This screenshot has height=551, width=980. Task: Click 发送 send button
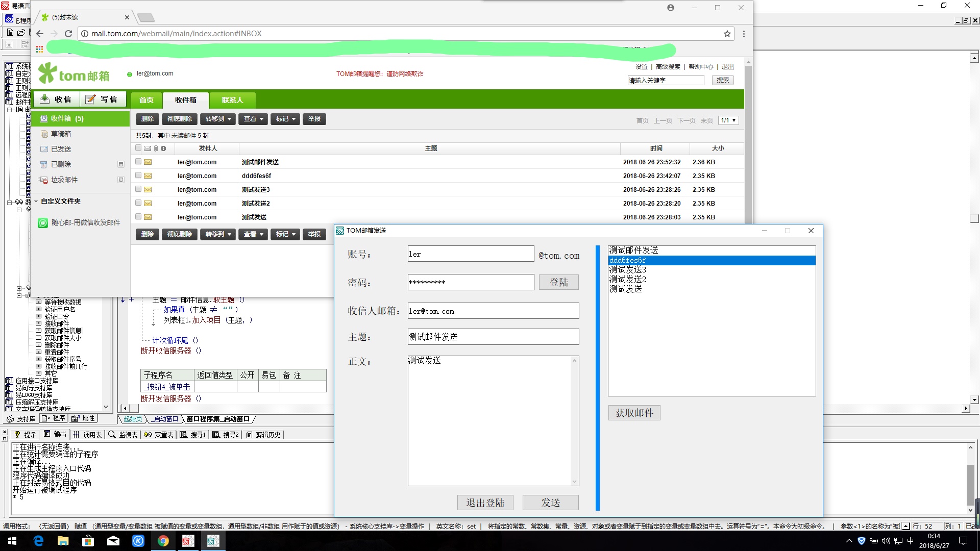tap(551, 503)
